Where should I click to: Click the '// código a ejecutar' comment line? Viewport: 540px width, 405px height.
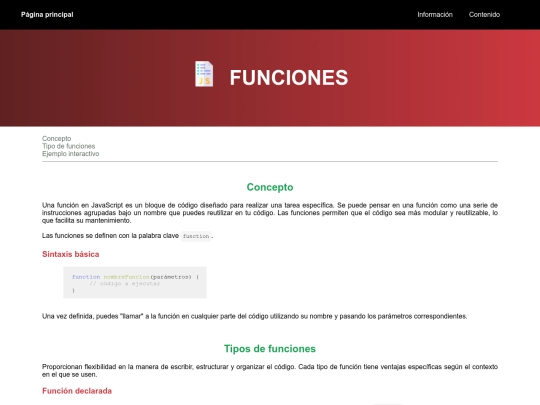(125, 283)
